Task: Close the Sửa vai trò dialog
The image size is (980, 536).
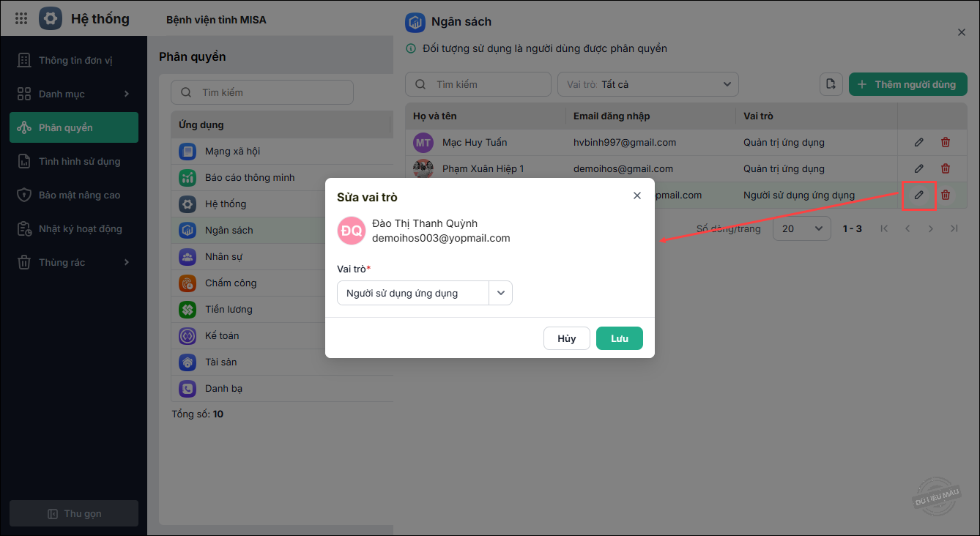Action: (637, 196)
